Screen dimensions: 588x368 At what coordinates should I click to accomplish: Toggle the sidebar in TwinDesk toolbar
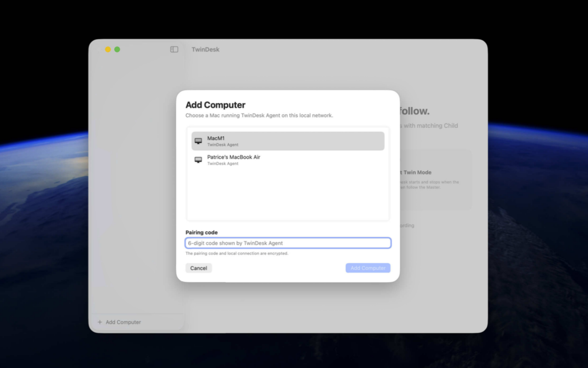pos(174,49)
